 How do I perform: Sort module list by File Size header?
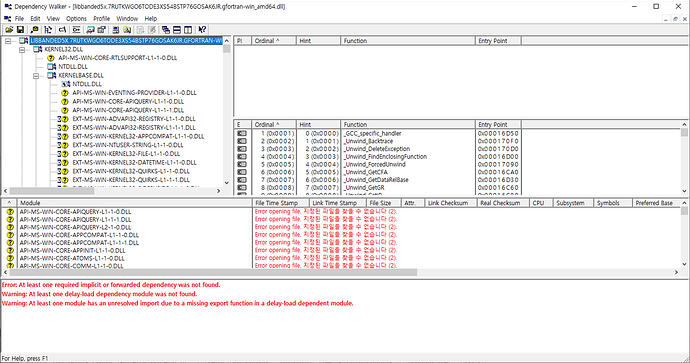384,203
